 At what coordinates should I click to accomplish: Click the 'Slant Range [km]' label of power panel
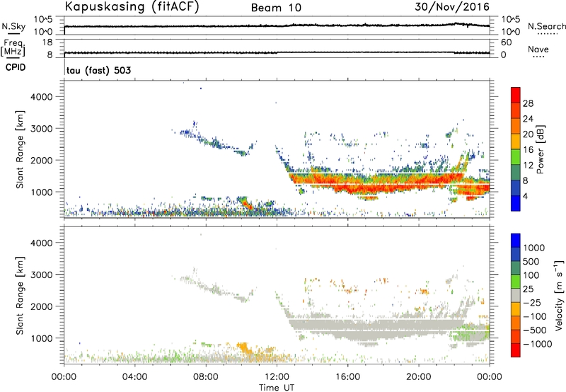(20, 149)
